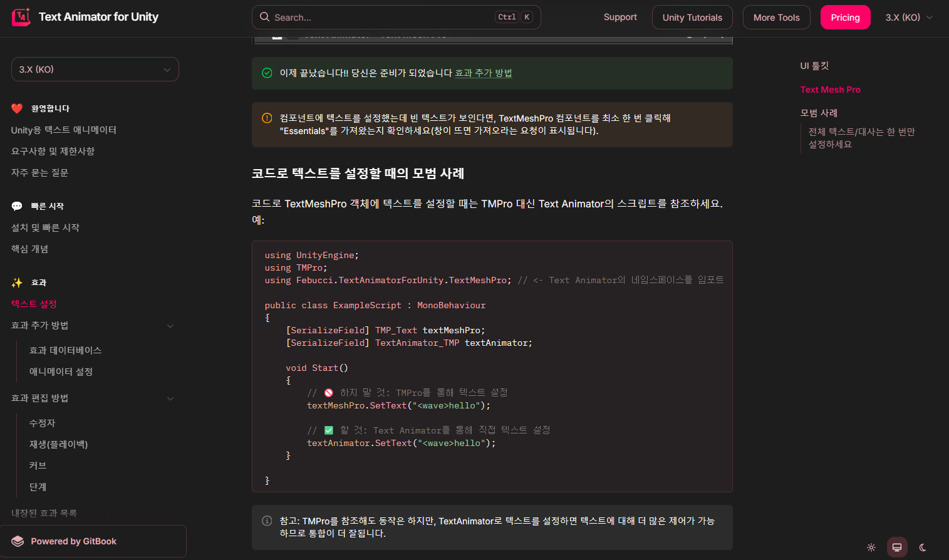Open the Text Animator for Unity home title

98,17
